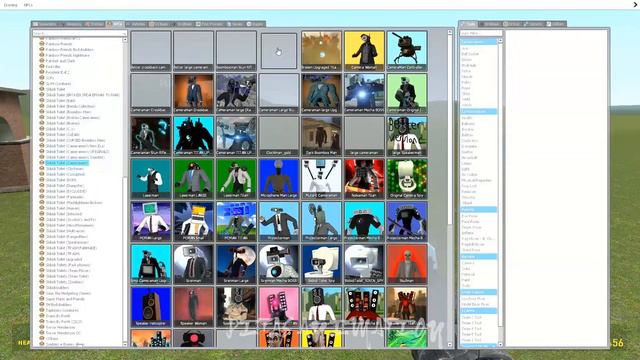
Task: Spawn the Scienman Large NPC
Action: (x=236, y=264)
